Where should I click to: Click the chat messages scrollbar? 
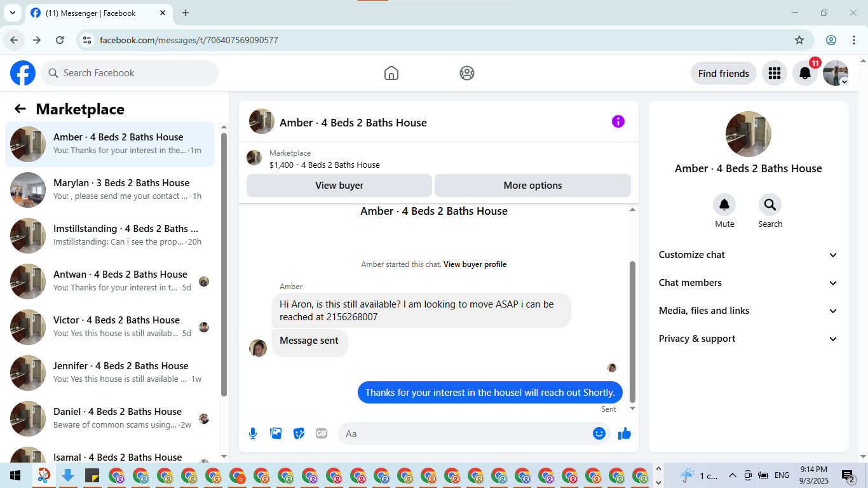click(x=632, y=330)
